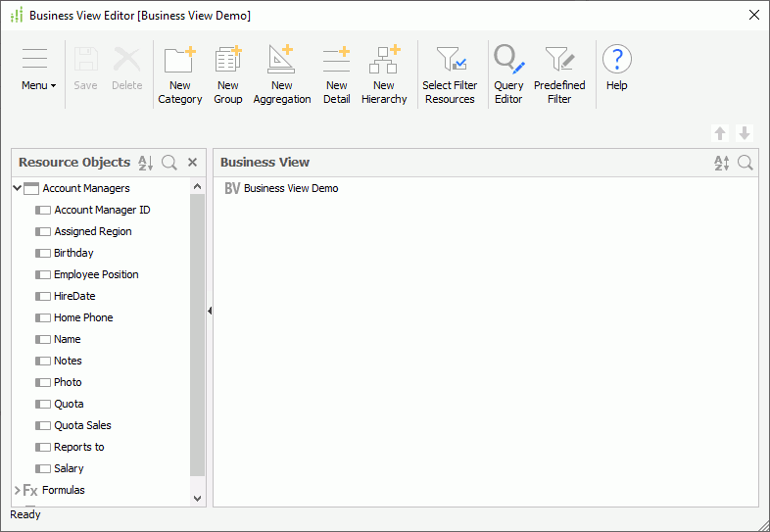Viewport: 770px width, 532px height.
Task: Sort Resource Objects alphabetically
Action: pyautogui.click(x=145, y=163)
